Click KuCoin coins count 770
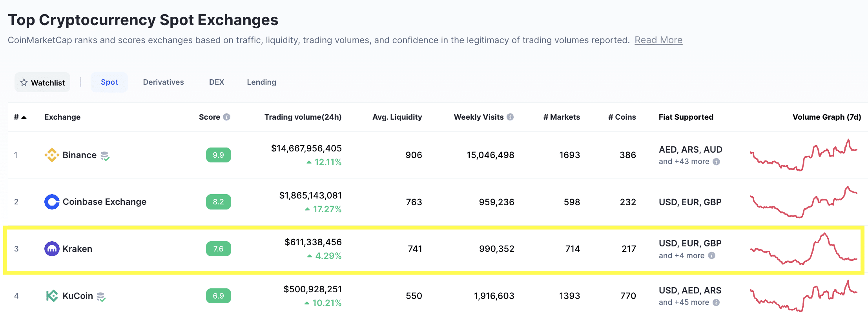This screenshot has width=868, height=317. 628,296
